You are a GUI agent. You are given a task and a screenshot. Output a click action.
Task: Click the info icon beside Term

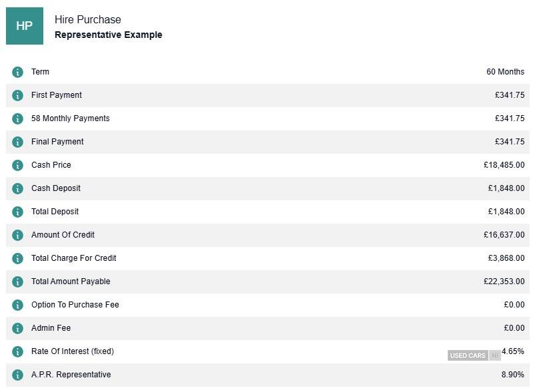[18, 72]
